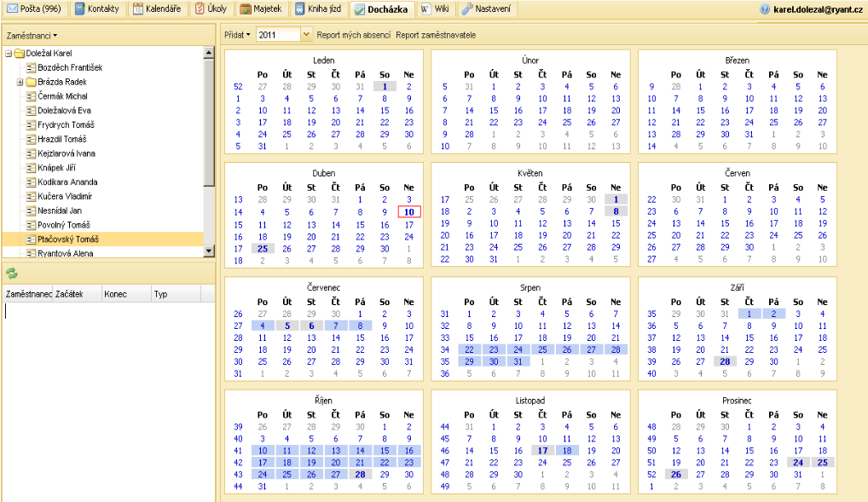Click week number 34 in Srpen

click(445, 349)
